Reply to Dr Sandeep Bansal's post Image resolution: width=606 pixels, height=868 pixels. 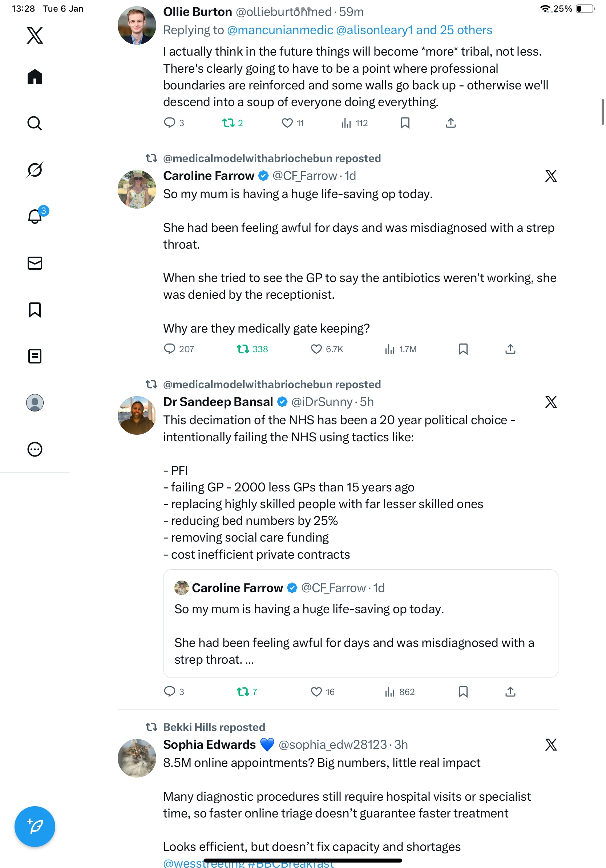[169, 692]
